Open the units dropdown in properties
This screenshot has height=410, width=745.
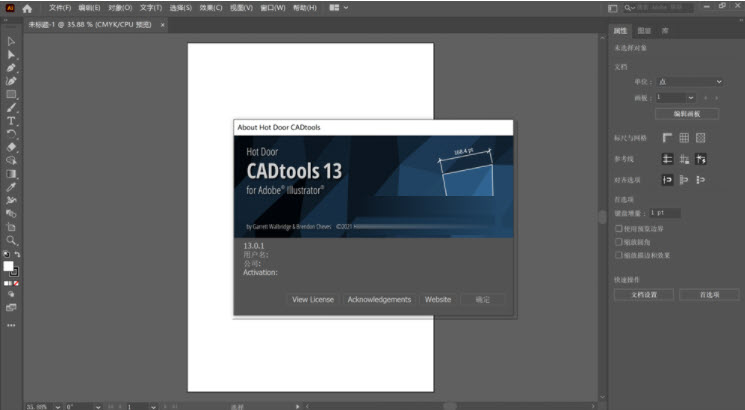(690, 82)
